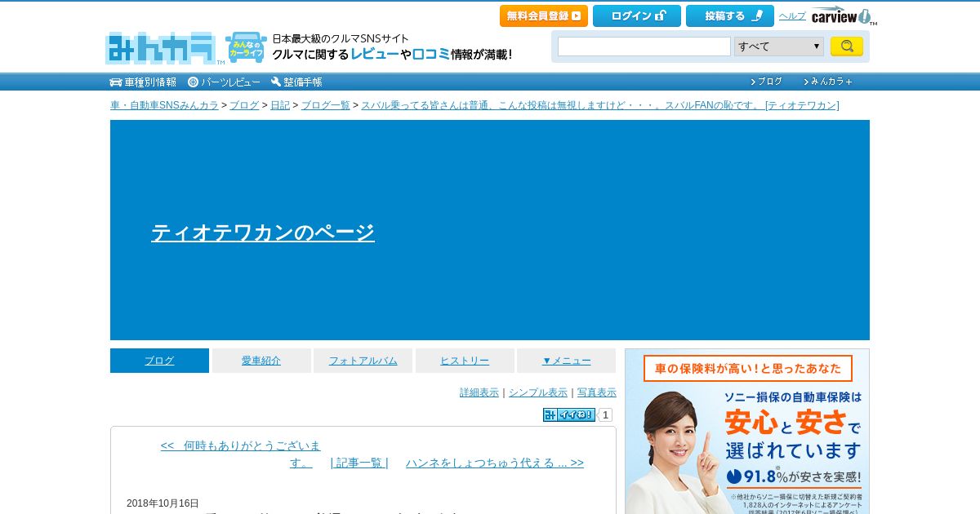Image resolution: width=980 pixels, height=514 pixels.
Task: Click the yellow search magnifier button
Action: click(847, 47)
